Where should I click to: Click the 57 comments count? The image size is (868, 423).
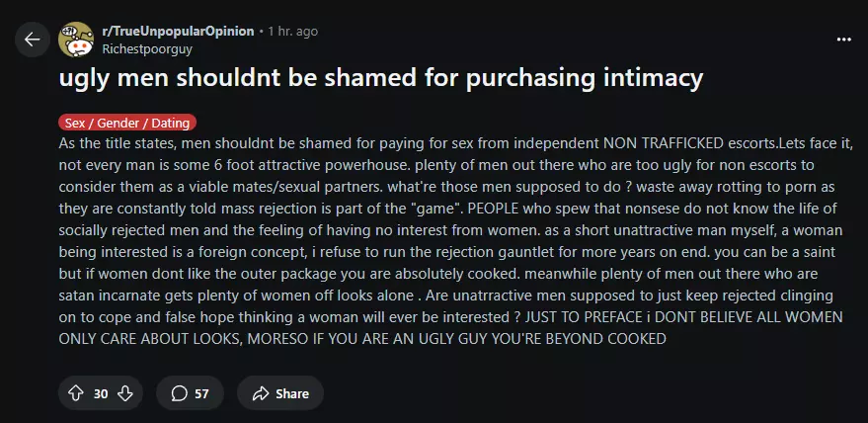[x=201, y=393]
